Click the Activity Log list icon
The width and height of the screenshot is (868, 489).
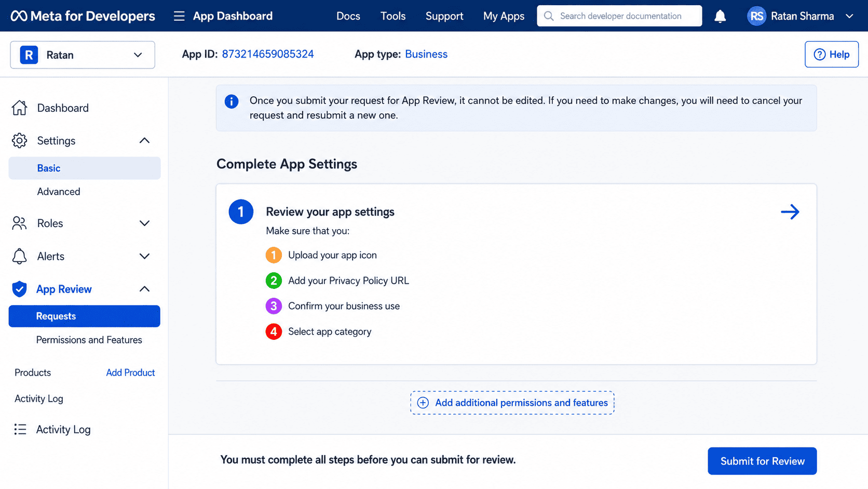(20, 429)
